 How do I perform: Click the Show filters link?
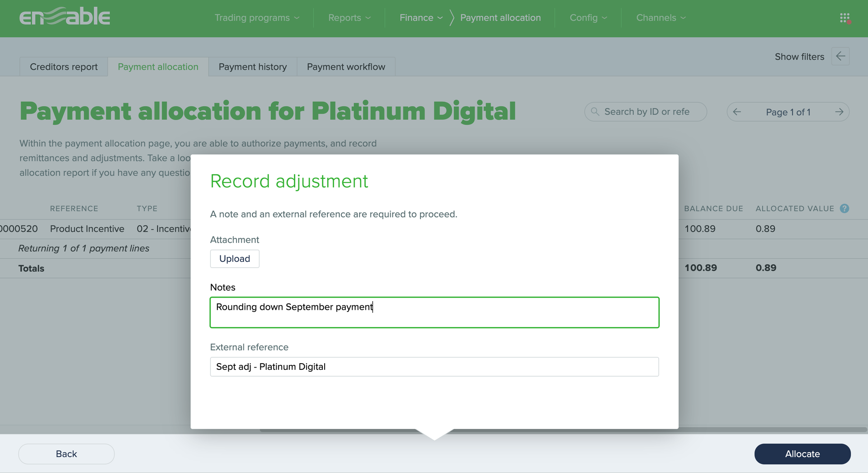coord(799,57)
